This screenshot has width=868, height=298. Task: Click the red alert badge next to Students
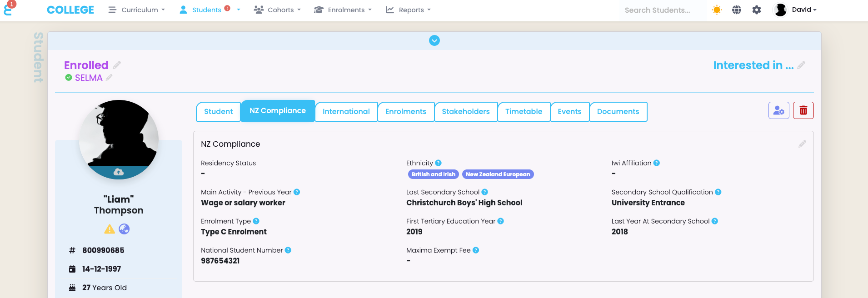[x=227, y=8]
